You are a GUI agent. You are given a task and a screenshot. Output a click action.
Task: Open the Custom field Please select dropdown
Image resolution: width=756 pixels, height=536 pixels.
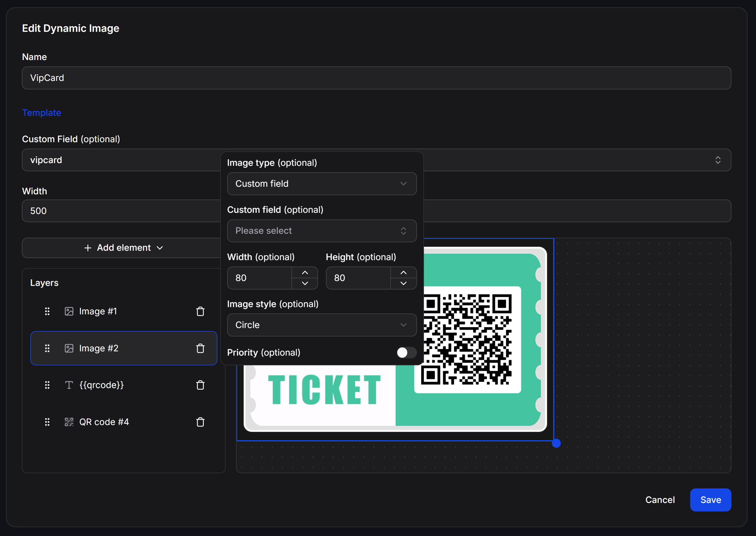coord(322,231)
